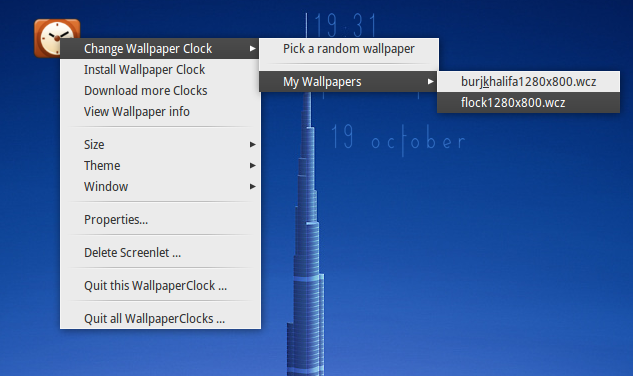
Task: Open the My Wallpapers submenu
Action: tap(349, 82)
